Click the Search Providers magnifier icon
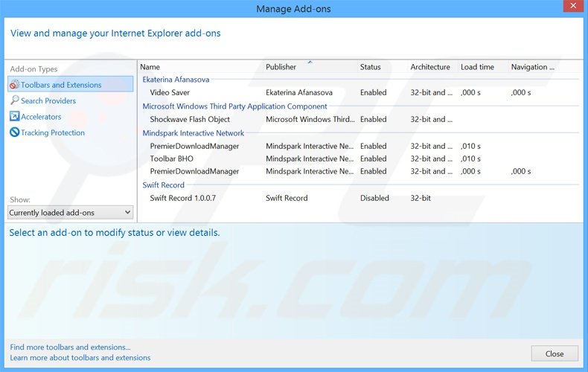This screenshot has width=588, height=372. [x=14, y=100]
